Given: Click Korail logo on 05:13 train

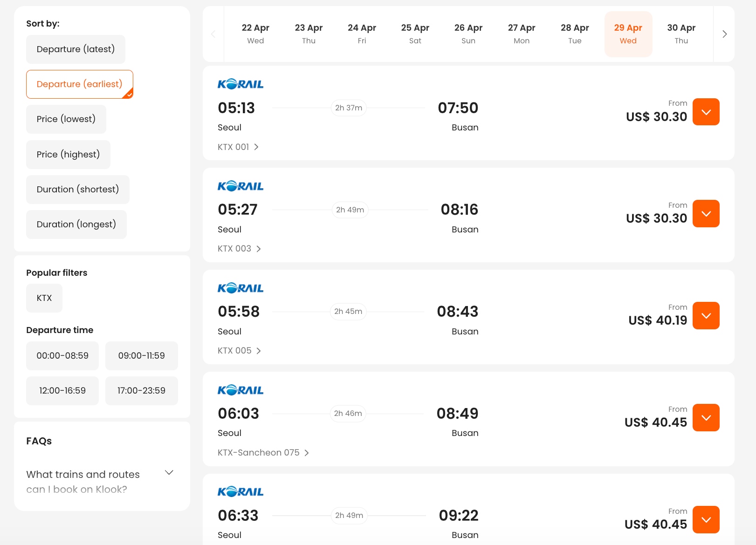Looking at the screenshot, I should 241,84.
